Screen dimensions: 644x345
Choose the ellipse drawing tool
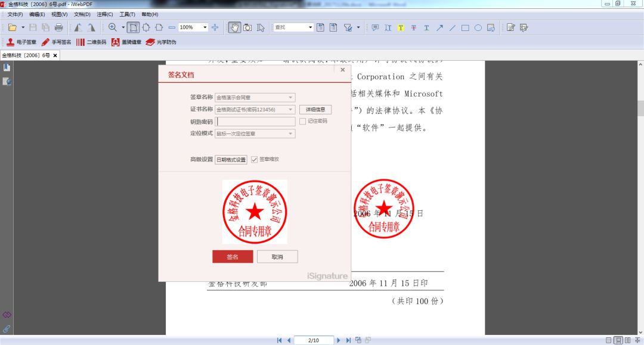tap(478, 27)
